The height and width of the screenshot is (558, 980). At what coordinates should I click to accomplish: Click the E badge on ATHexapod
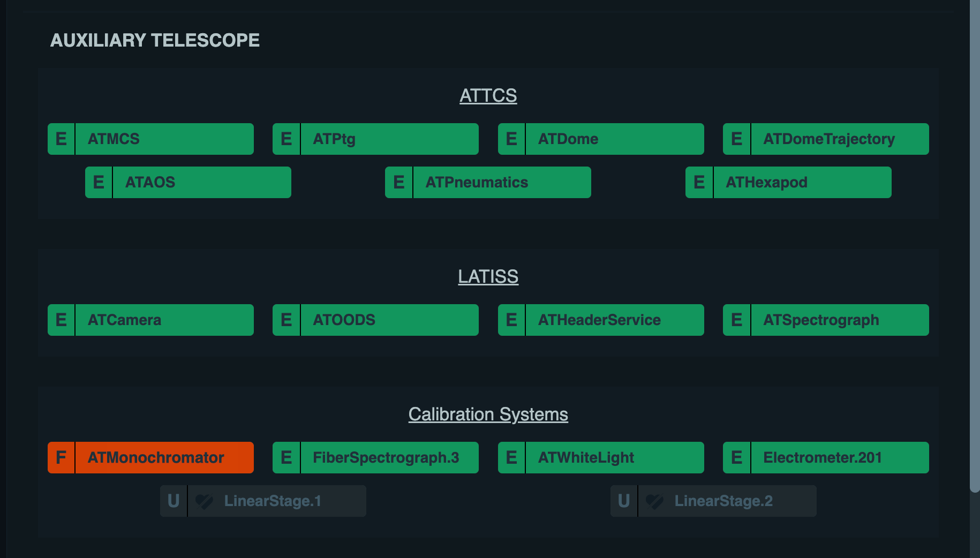(x=699, y=182)
